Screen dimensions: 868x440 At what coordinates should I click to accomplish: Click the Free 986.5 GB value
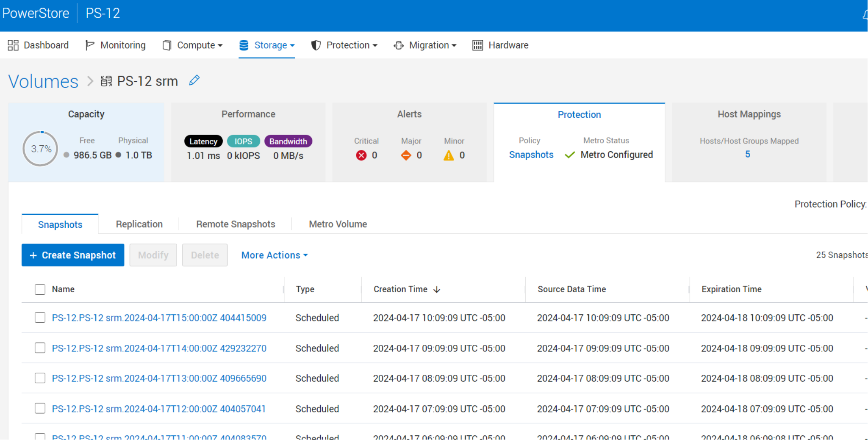(93, 155)
